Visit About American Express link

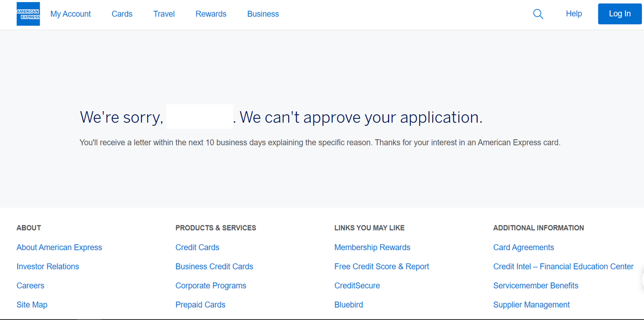tap(59, 248)
